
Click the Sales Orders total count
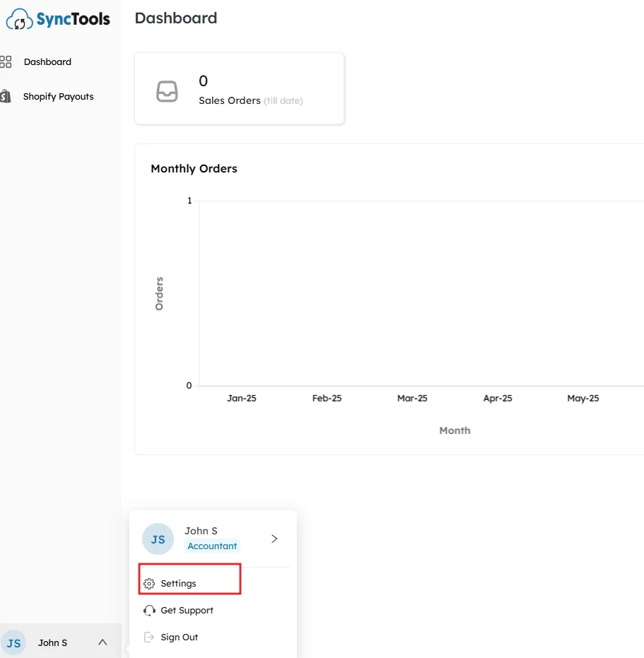tap(203, 81)
